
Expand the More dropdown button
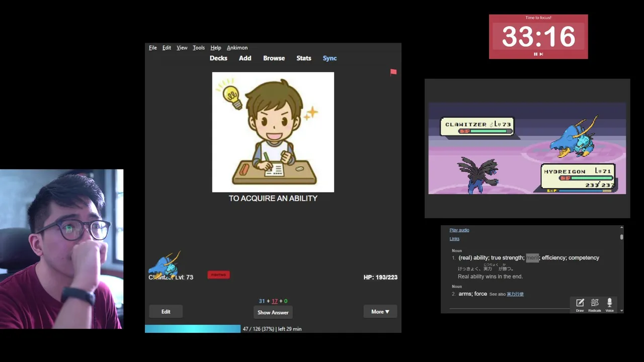pos(380,312)
